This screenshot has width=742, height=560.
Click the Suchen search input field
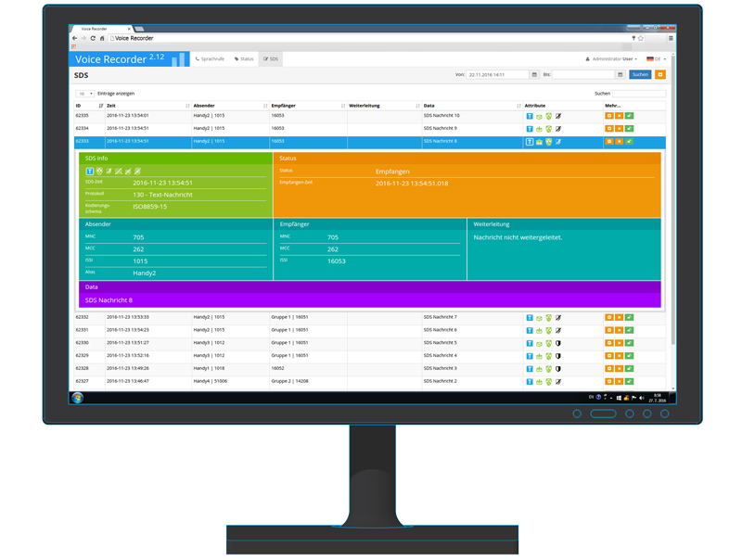pyautogui.click(x=638, y=94)
